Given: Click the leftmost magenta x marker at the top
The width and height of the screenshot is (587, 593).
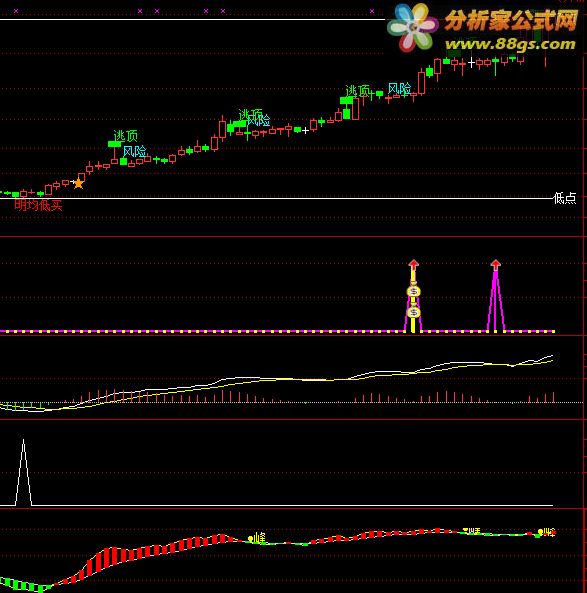Looking at the screenshot, I should click(x=16, y=11).
